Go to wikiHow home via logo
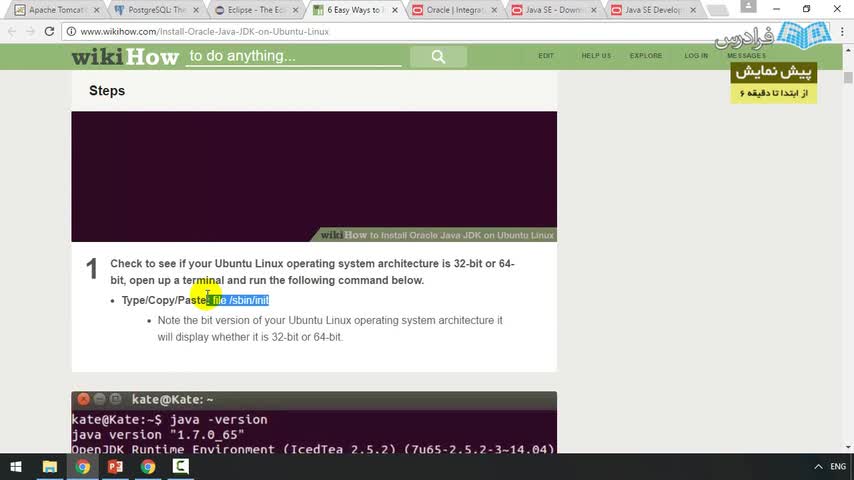 pos(125,57)
